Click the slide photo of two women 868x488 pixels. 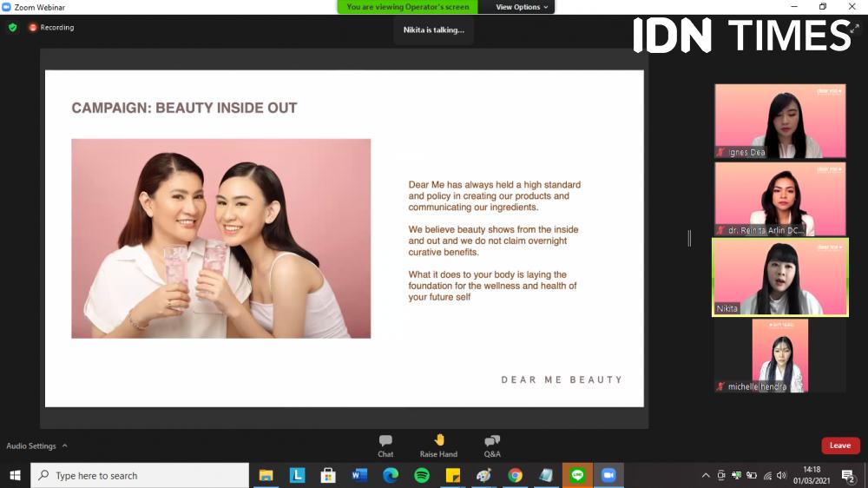(x=220, y=238)
